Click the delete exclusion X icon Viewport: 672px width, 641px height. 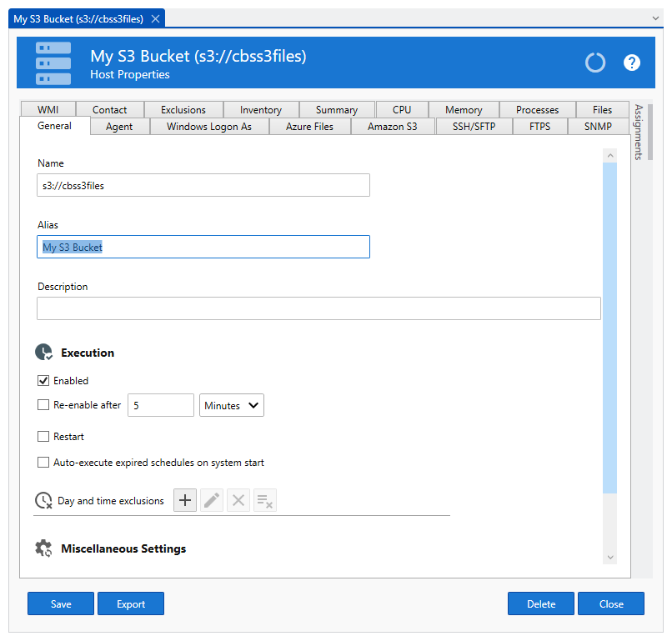point(238,500)
